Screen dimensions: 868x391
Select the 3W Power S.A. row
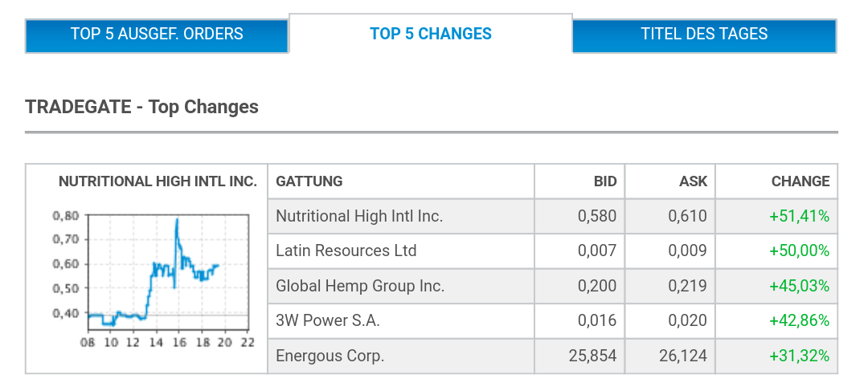327,320
